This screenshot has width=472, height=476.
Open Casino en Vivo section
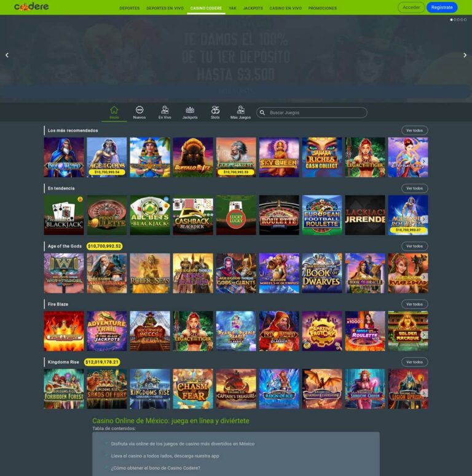click(285, 8)
